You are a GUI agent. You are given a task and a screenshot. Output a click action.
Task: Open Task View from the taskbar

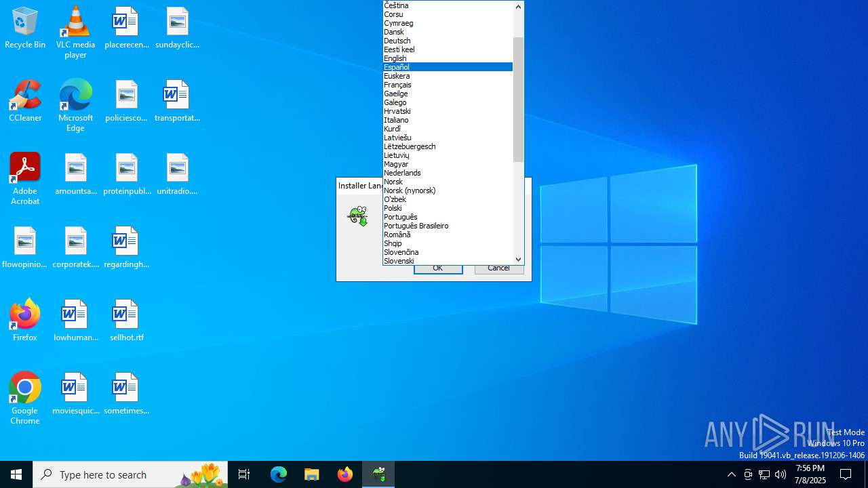click(244, 474)
